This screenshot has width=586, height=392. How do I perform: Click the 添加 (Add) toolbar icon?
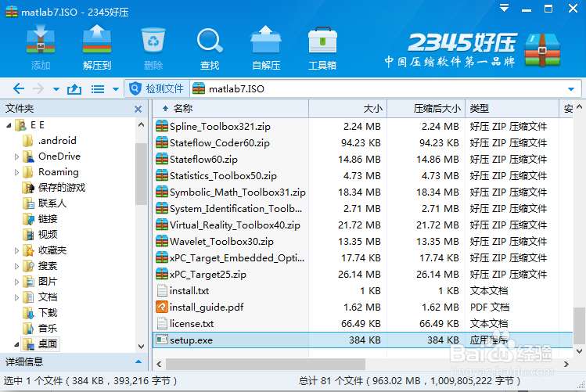point(41,39)
